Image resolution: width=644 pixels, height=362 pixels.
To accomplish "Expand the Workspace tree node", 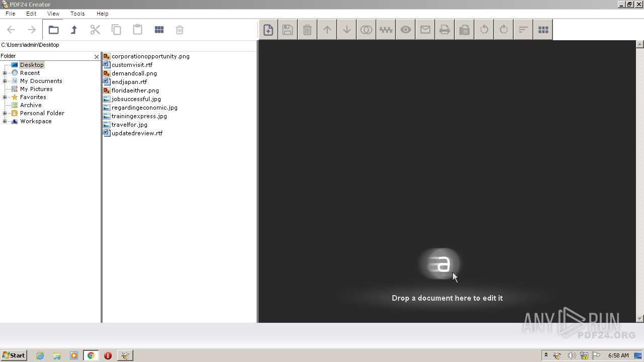I will coord(5,121).
